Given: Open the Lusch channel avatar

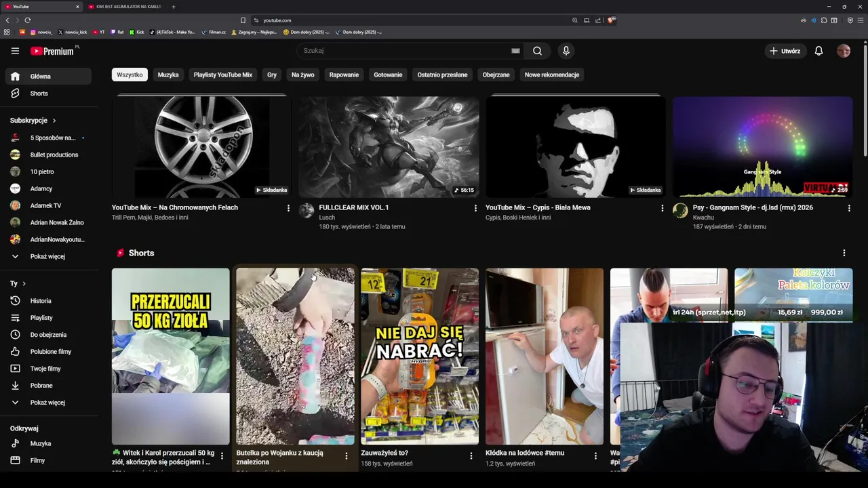Looking at the screenshot, I should 307,211.
